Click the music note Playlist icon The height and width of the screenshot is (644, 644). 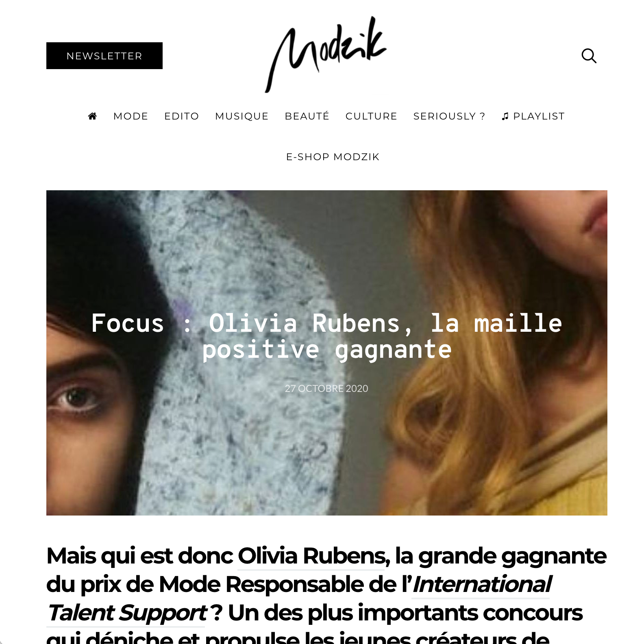(x=505, y=116)
